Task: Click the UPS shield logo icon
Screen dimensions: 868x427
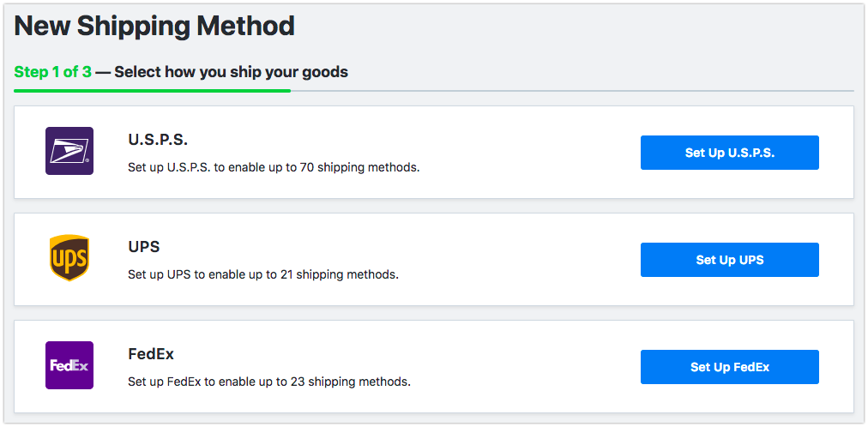Action: pyautogui.click(x=69, y=258)
